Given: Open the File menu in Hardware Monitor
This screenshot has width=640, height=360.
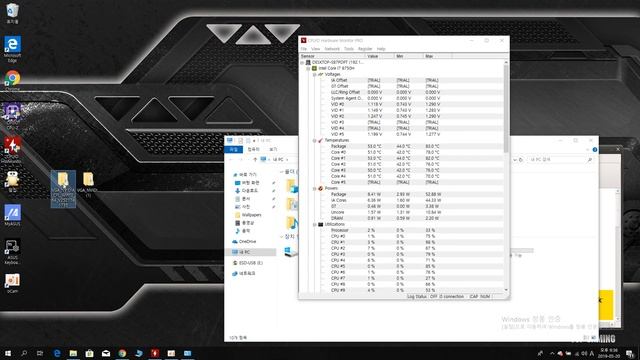Looking at the screenshot, I should tap(304, 49).
